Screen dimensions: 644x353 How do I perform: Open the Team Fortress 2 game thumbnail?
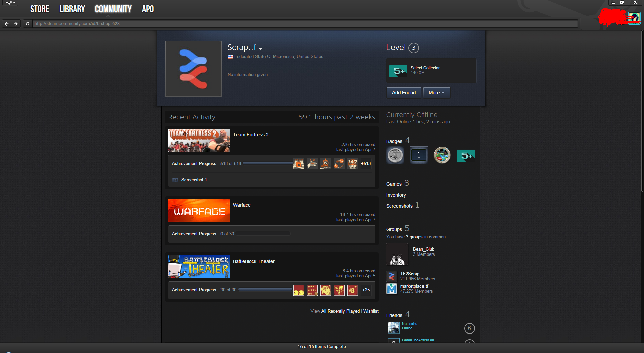point(199,141)
